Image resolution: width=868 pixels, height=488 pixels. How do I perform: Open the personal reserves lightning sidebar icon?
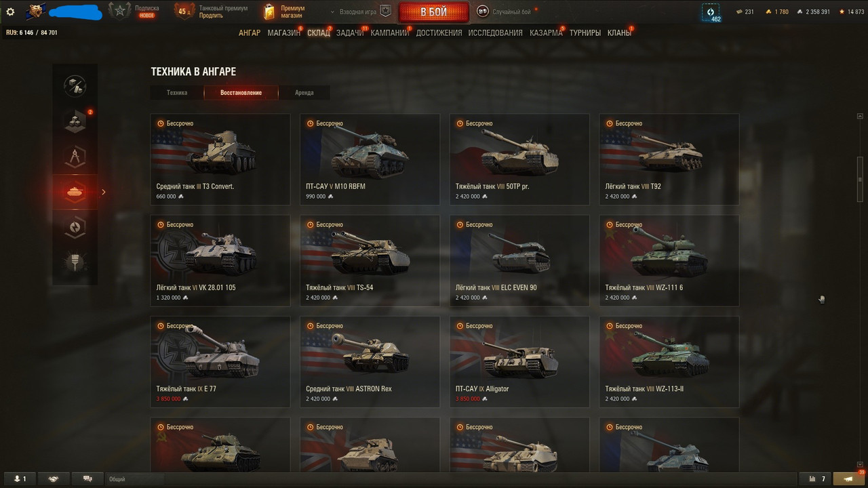click(75, 227)
